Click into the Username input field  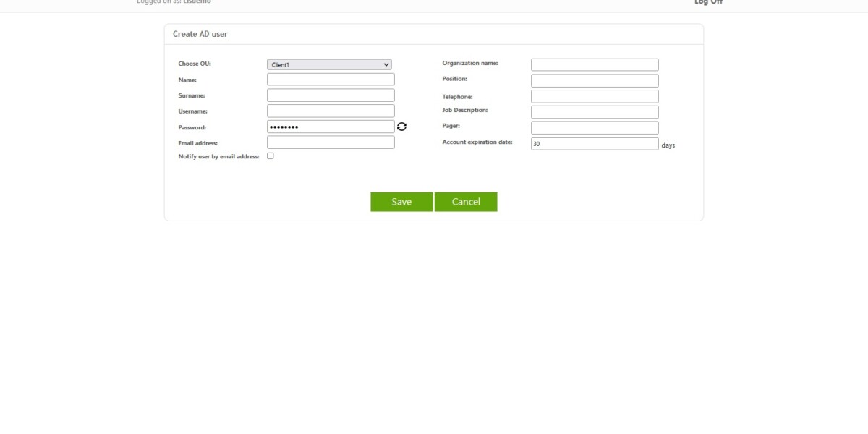(x=330, y=110)
